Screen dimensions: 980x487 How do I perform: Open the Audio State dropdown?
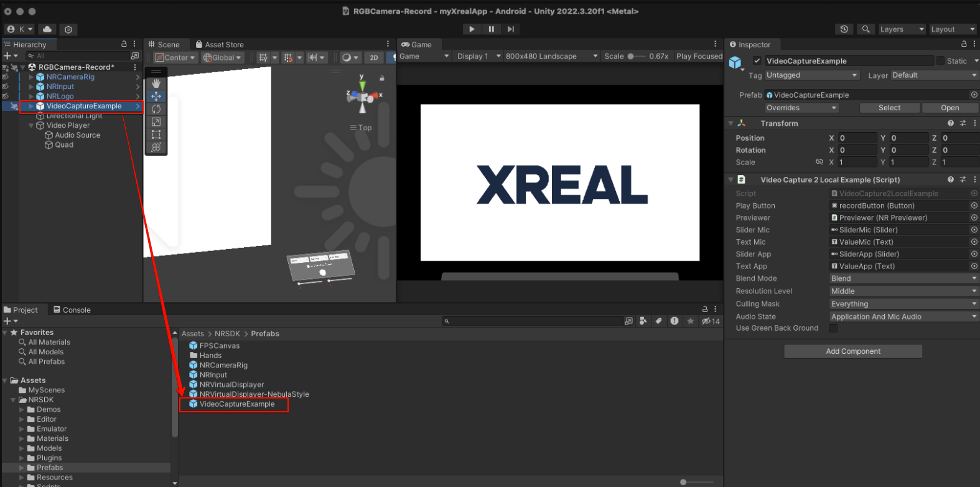[x=904, y=316]
